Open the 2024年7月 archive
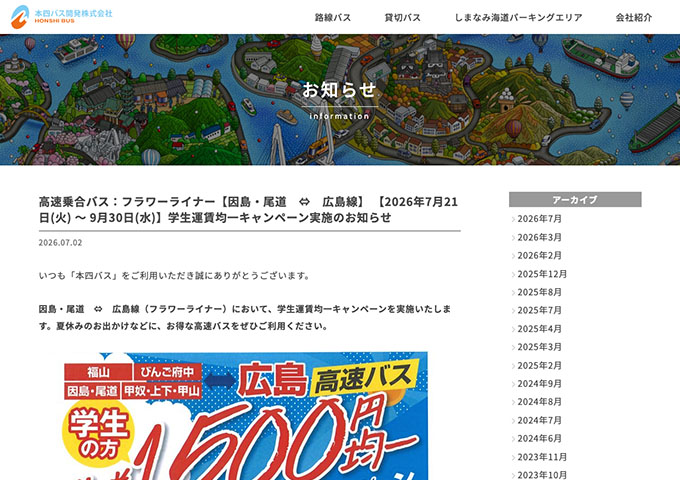 tap(539, 420)
